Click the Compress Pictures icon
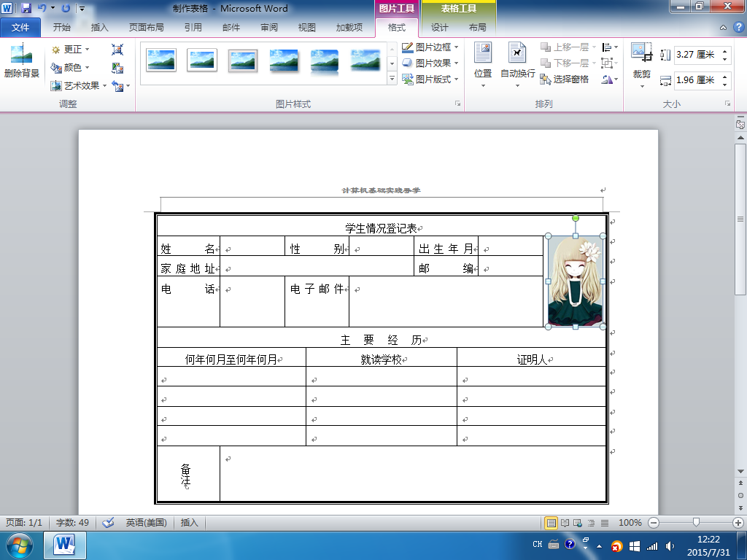This screenshot has width=747, height=560. 117,50
